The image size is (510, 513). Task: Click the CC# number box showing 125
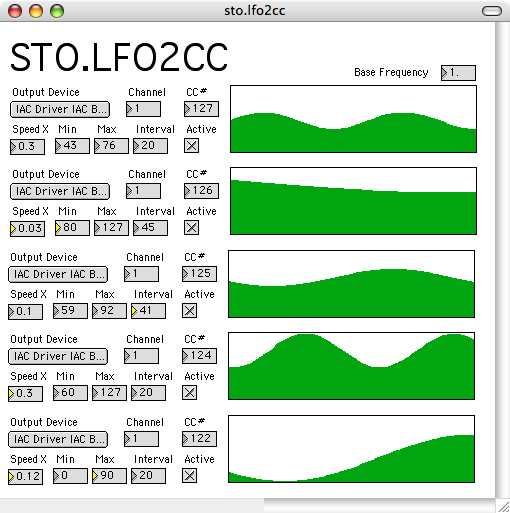[199, 274]
